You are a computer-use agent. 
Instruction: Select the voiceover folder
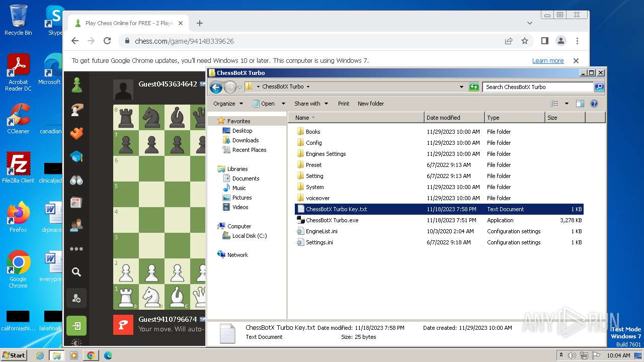point(439,198)
